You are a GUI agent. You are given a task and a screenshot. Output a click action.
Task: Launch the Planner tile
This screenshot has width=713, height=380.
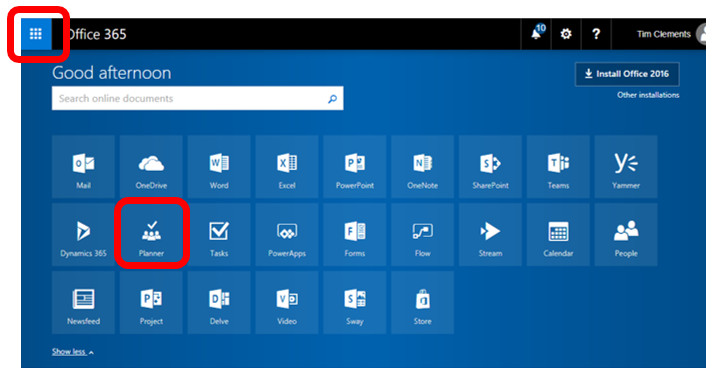pyautogui.click(x=151, y=235)
